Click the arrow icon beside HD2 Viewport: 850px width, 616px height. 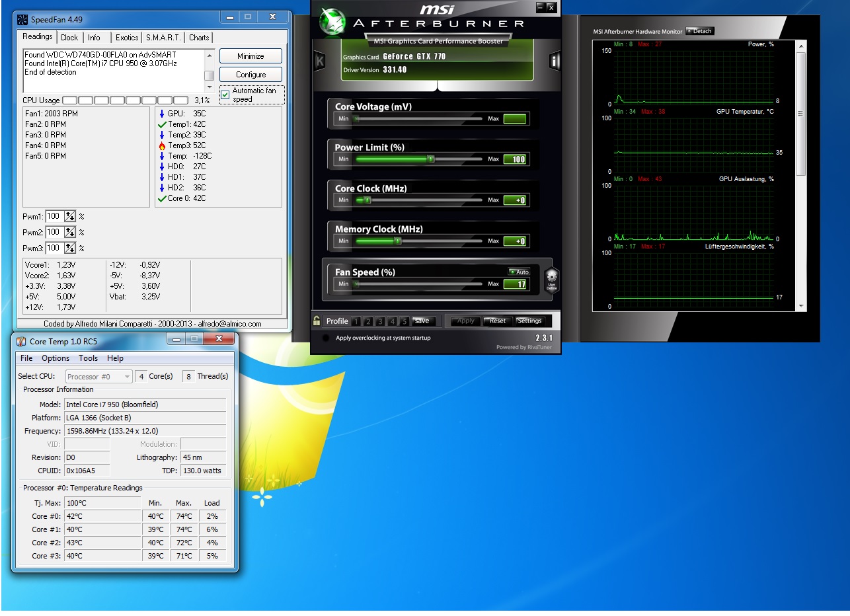(162, 188)
